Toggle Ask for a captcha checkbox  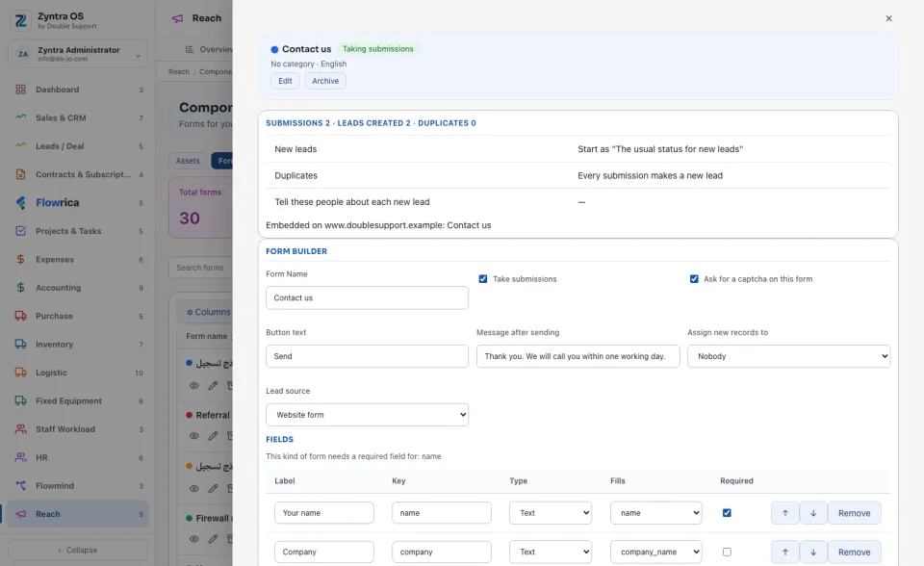[x=694, y=279]
